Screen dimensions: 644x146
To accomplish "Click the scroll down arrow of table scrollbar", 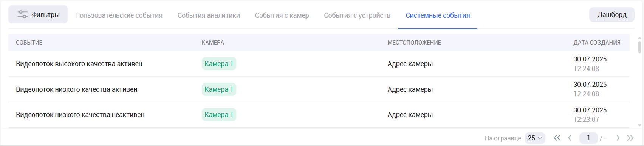I will click(x=639, y=125).
